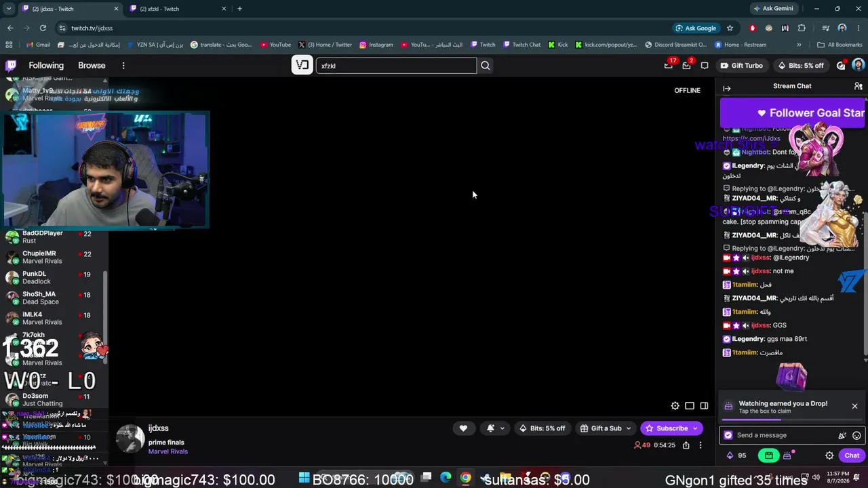Open the ijdxss channel name link

158,428
